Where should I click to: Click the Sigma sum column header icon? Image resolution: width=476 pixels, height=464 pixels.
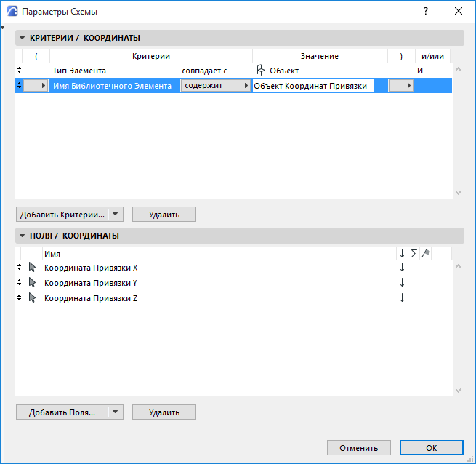coord(414,253)
